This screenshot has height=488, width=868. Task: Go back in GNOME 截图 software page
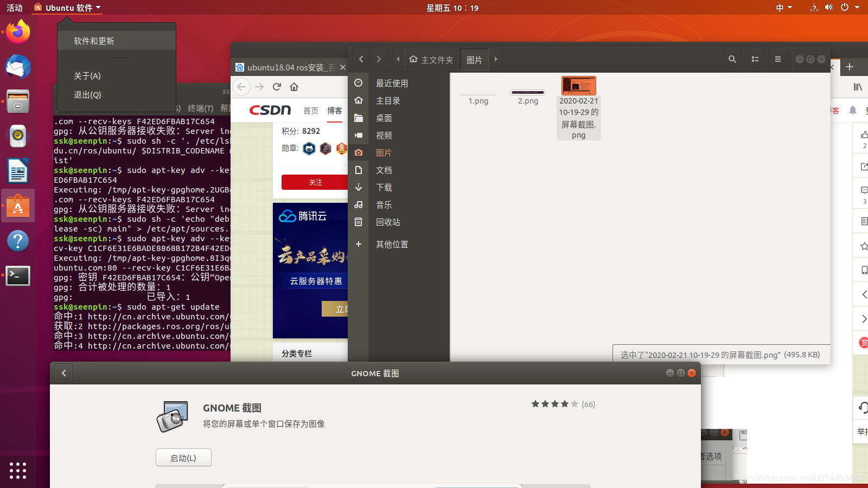[x=64, y=373]
